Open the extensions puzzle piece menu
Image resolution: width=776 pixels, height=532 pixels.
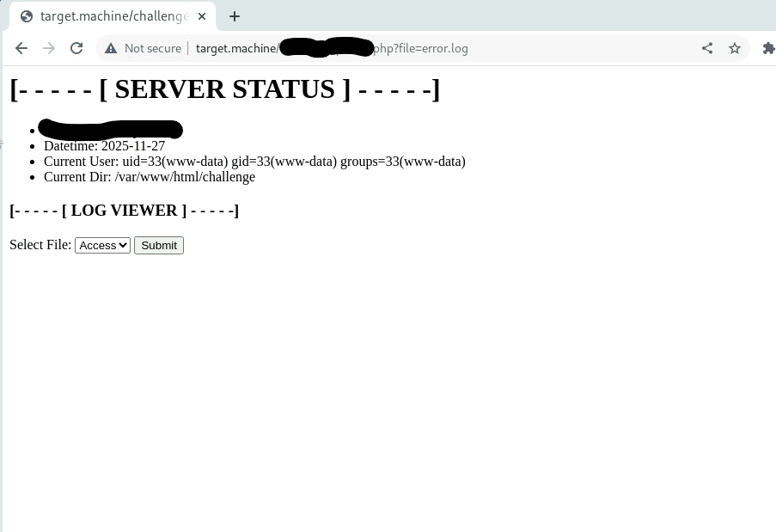point(768,48)
